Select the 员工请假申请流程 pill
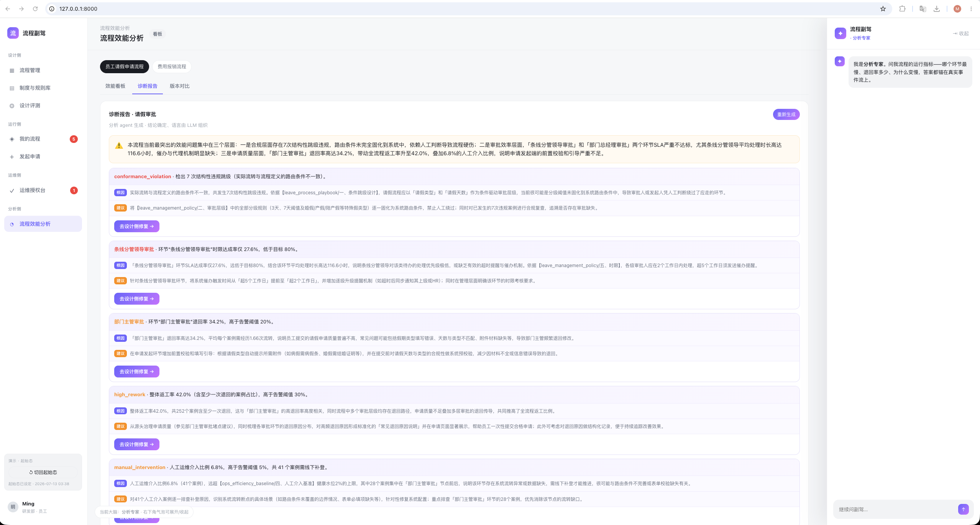980x525 pixels. click(125, 67)
